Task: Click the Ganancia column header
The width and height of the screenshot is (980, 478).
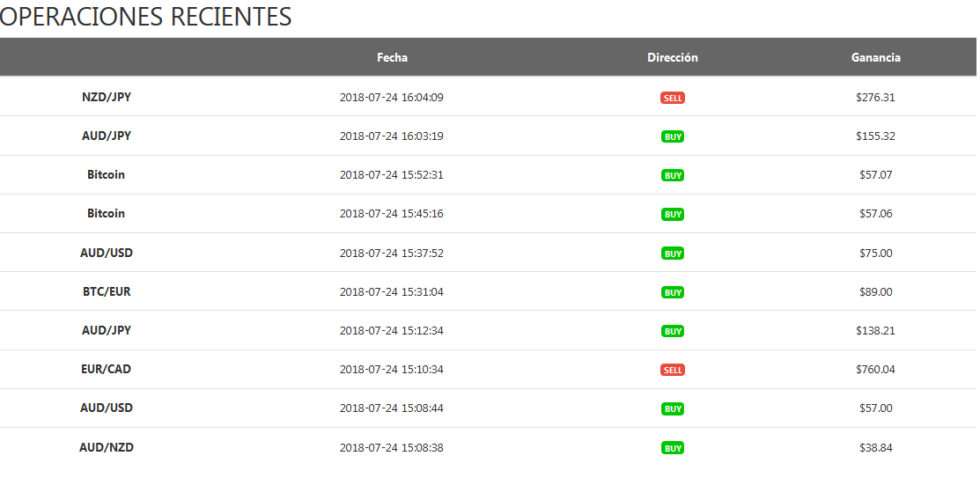Action: point(875,57)
